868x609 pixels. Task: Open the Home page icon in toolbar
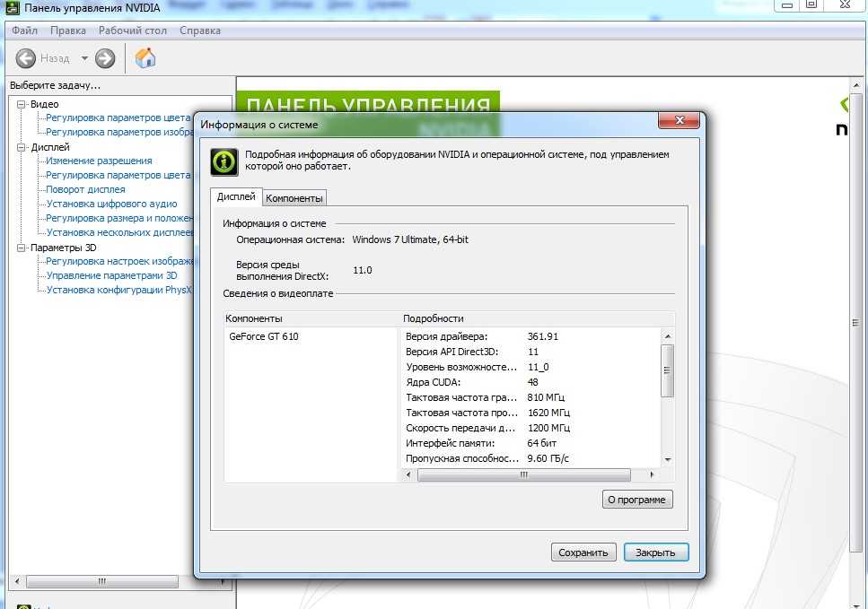(x=145, y=59)
